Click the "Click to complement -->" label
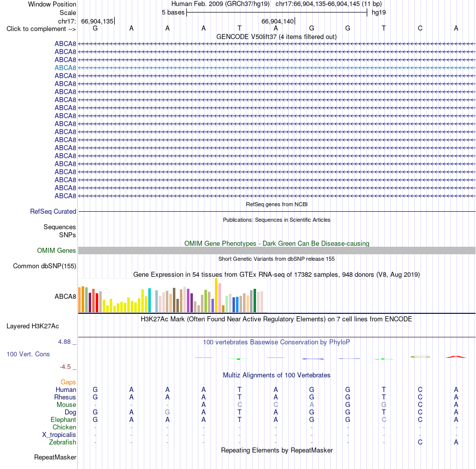This screenshot has height=469, width=476. [41, 29]
